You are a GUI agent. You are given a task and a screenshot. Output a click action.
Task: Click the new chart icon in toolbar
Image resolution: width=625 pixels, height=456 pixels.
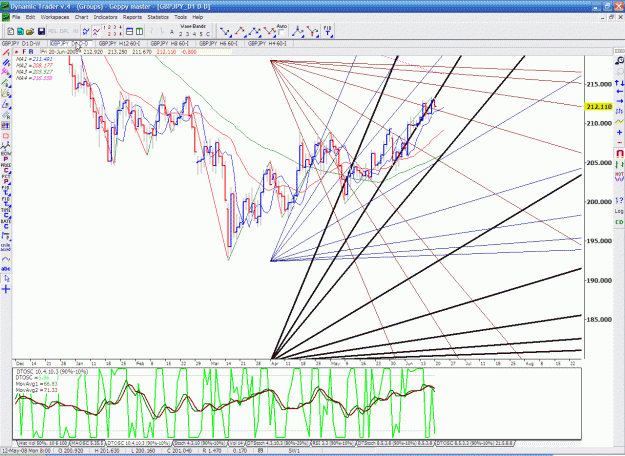pos(11,31)
